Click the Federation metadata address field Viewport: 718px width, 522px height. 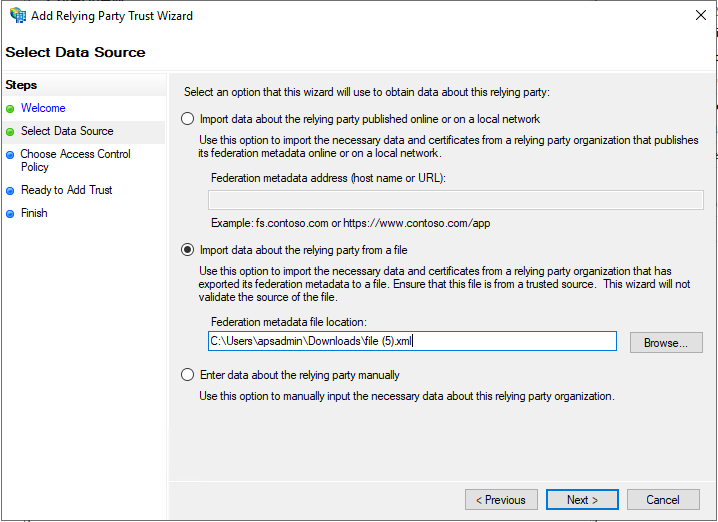456,200
